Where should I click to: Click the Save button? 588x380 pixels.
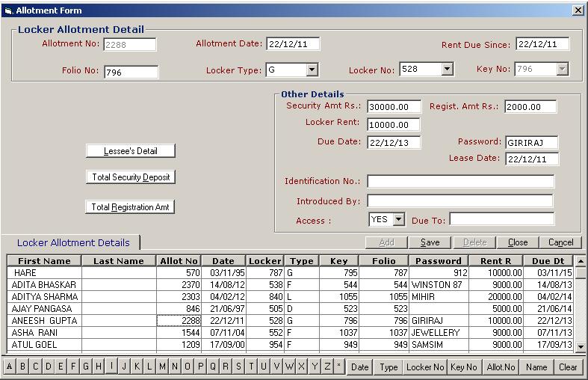[x=430, y=242]
